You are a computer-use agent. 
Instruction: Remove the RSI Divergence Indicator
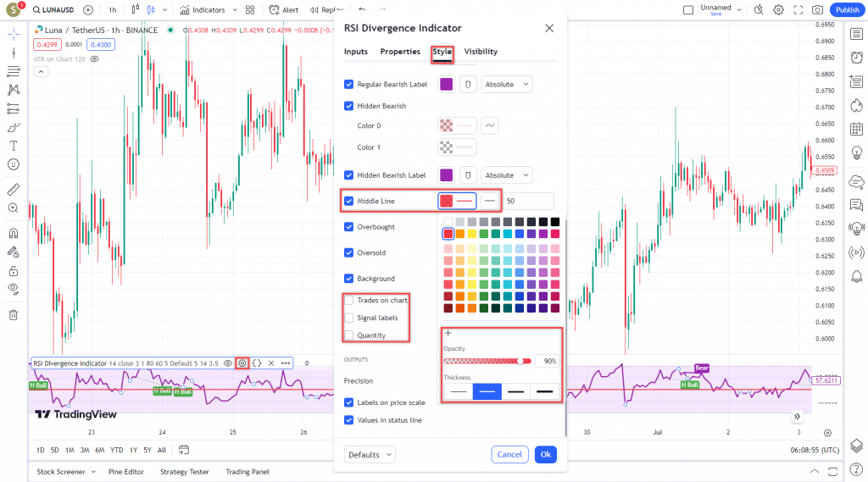271,363
